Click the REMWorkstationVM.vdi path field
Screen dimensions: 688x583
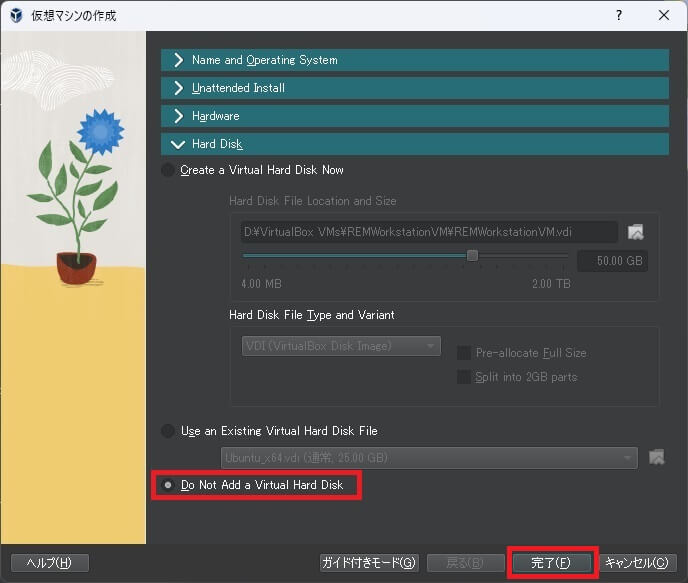pyautogui.click(x=429, y=232)
